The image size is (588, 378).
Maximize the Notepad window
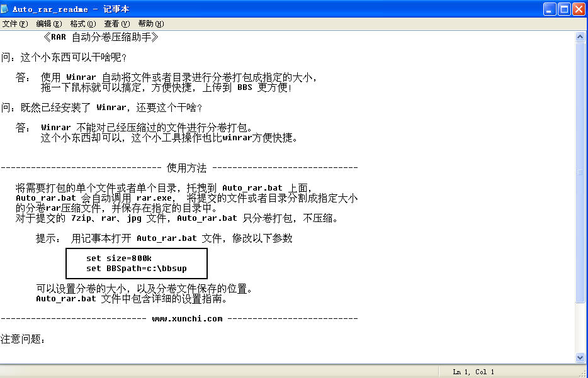coord(564,9)
